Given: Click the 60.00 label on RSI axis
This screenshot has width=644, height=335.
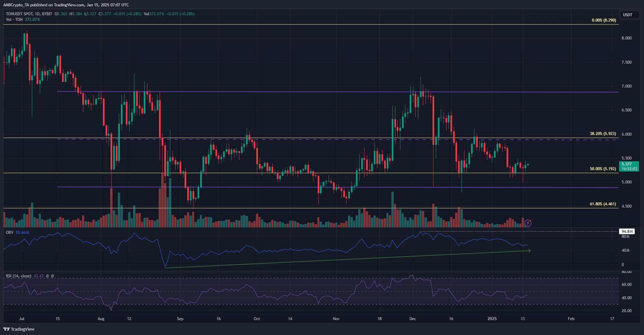Looking at the screenshot, I should [x=627, y=285].
